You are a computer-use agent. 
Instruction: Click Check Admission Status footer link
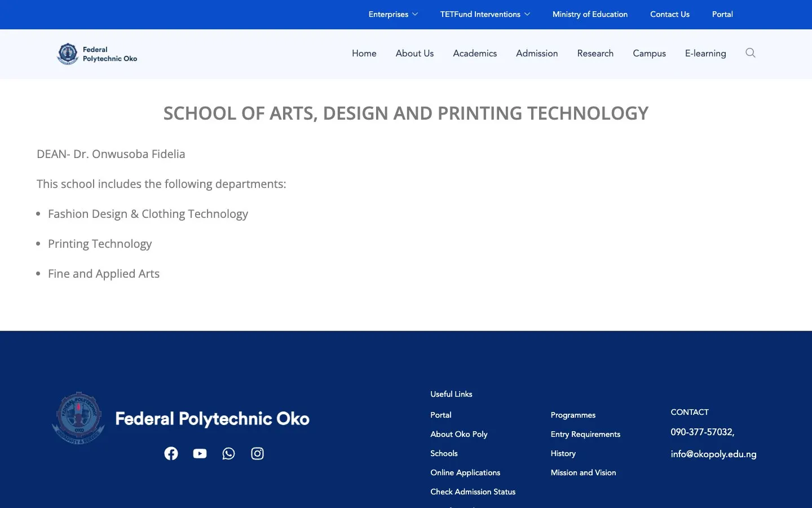pyautogui.click(x=473, y=492)
